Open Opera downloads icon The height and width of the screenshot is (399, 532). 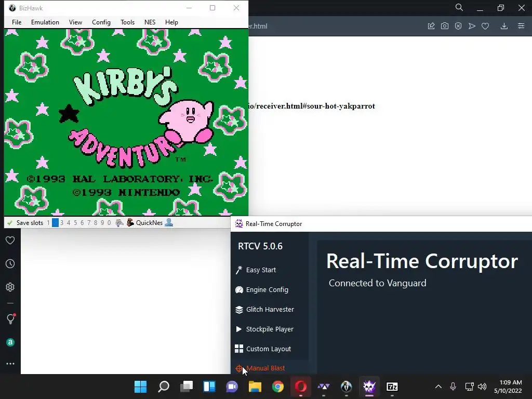click(504, 26)
